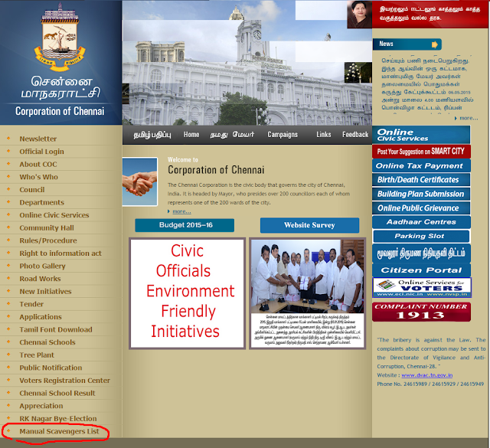Image resolution: width=490 pixels, height=448 pixels.
Task: Click the vigilance phone numbers line
Action: [430, 384]
